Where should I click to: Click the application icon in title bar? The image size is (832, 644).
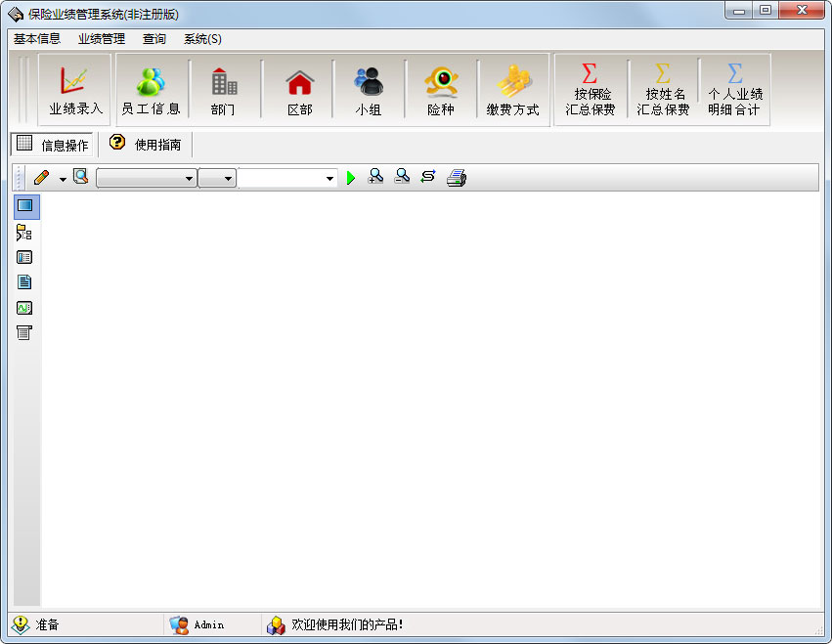coord(16,15)
